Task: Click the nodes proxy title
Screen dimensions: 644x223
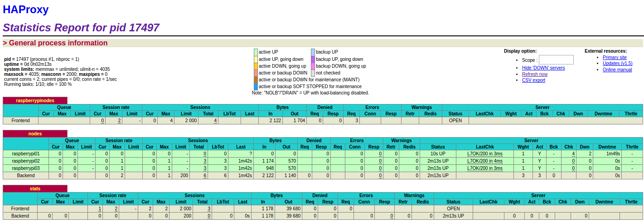Action: click(x=35, y=134)
